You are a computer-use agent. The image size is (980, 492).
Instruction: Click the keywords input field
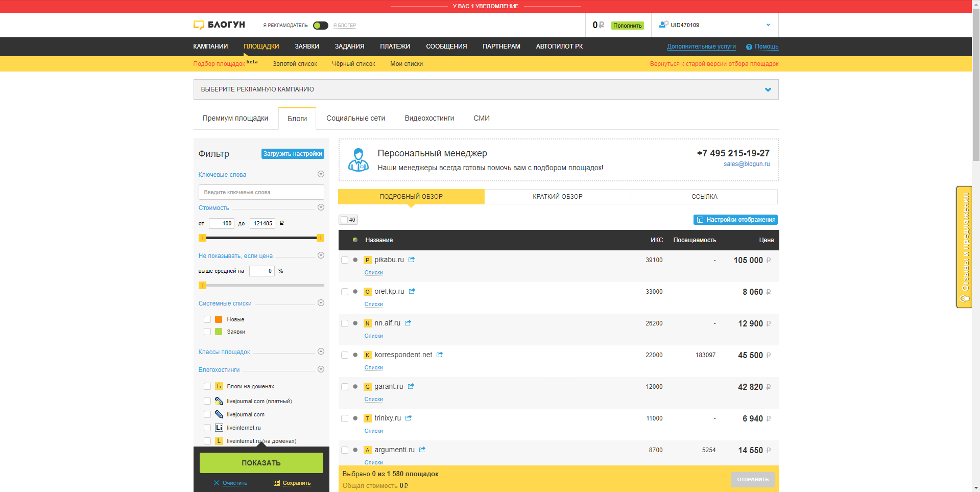(261, 192)
